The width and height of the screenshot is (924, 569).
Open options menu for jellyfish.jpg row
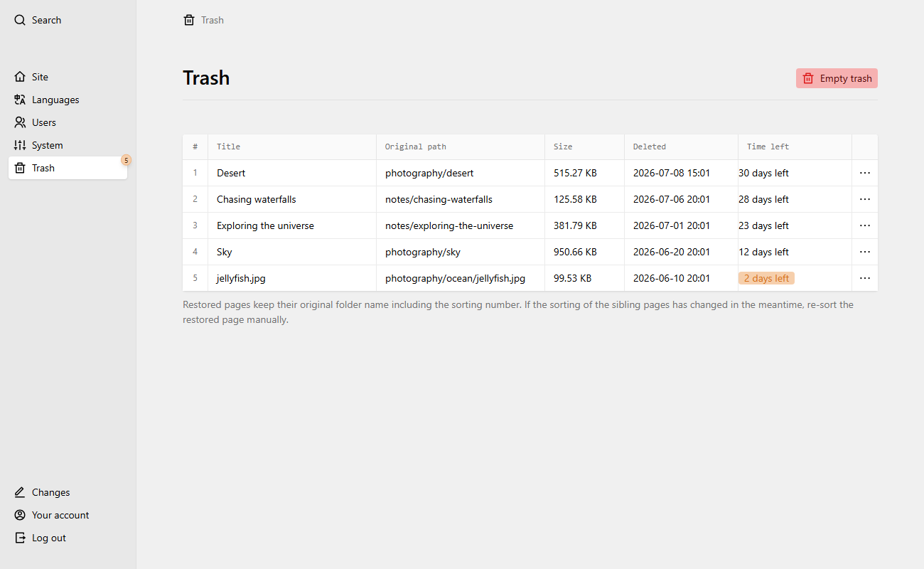coord(865,278)
